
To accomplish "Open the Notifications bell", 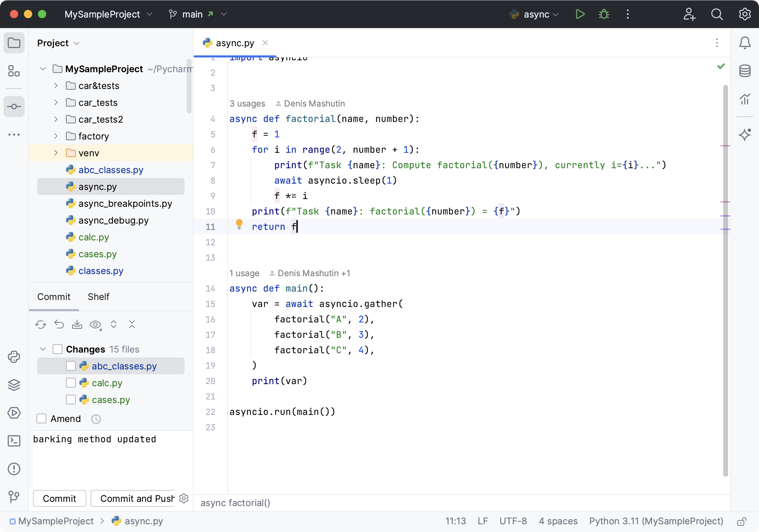I will (745, 43).
